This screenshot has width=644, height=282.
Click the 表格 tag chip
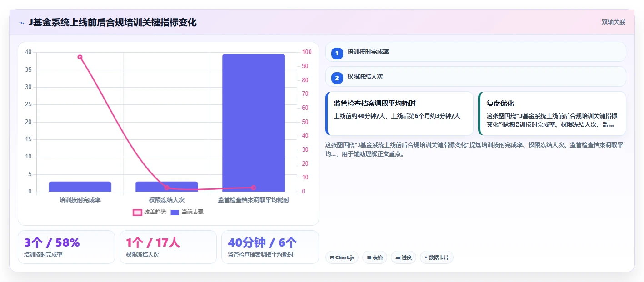coord(374,257)
